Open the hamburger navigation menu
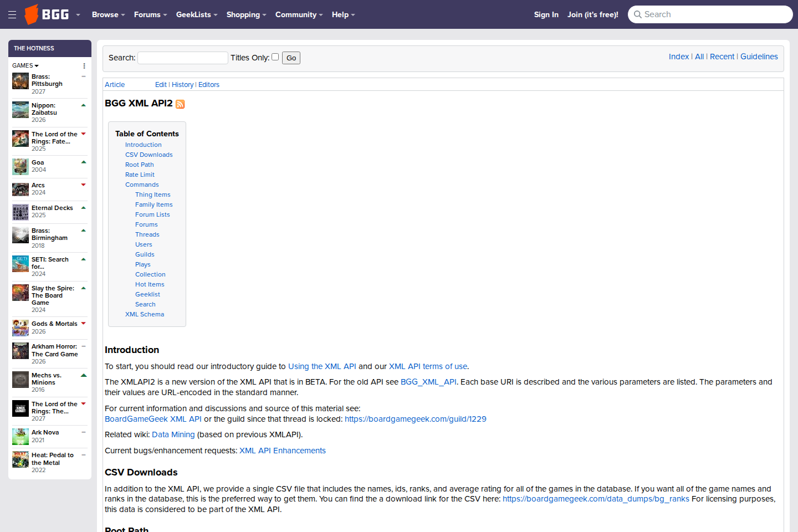Viewport: 798px width, 532px height. click(x=12, y=14)
